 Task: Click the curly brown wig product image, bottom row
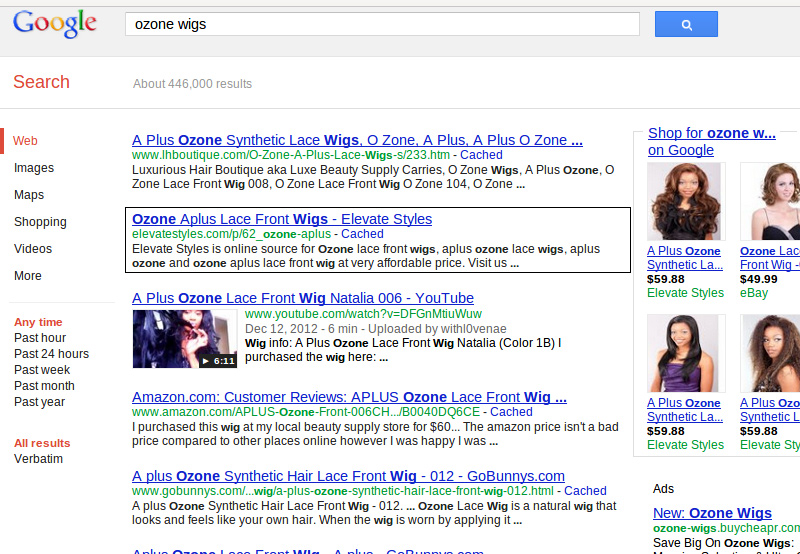click(x=770, y=354)
